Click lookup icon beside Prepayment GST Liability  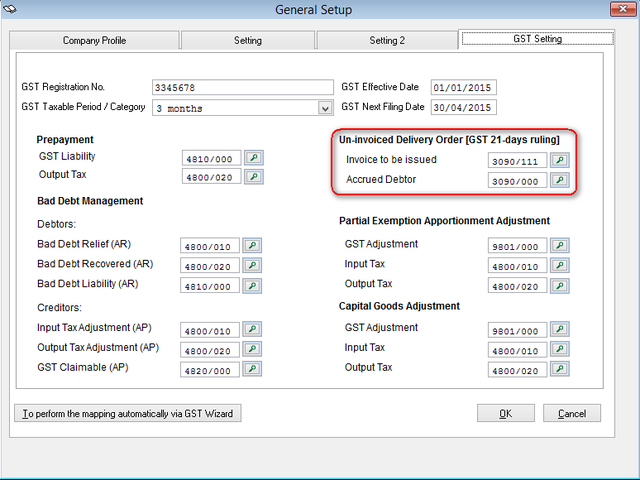click(x=253, y=158)
